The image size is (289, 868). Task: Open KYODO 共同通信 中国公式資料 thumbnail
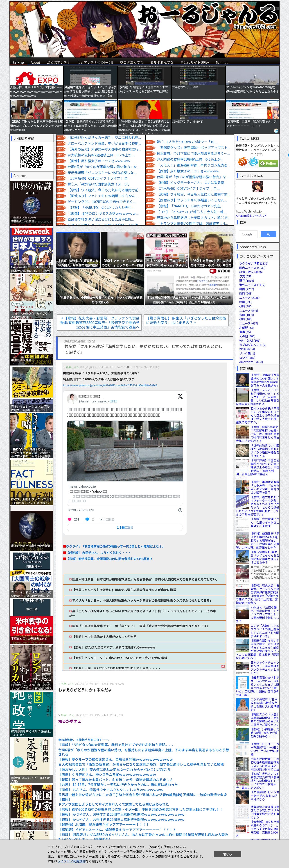click(x=189, y=287)
